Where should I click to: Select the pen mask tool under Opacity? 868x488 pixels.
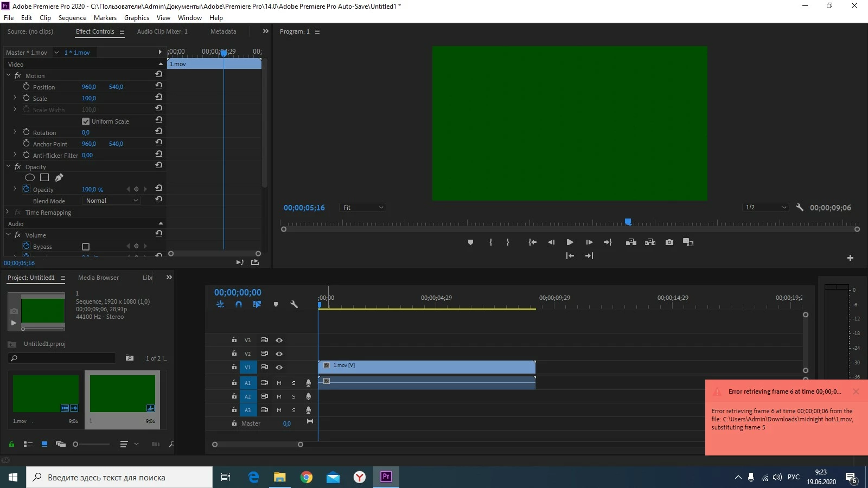click(59, 177)
